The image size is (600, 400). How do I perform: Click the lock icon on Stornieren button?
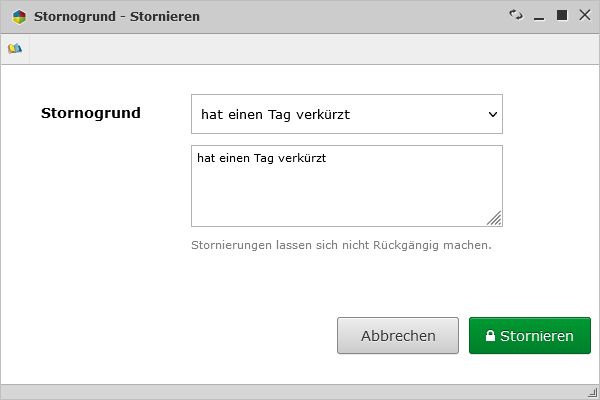pos(490,336)
